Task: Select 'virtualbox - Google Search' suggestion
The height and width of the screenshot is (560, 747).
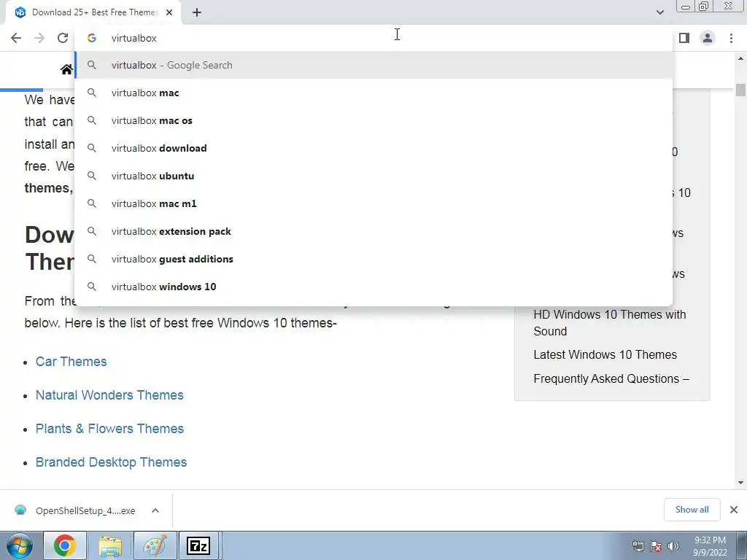Action: click(x=373, y=65)
